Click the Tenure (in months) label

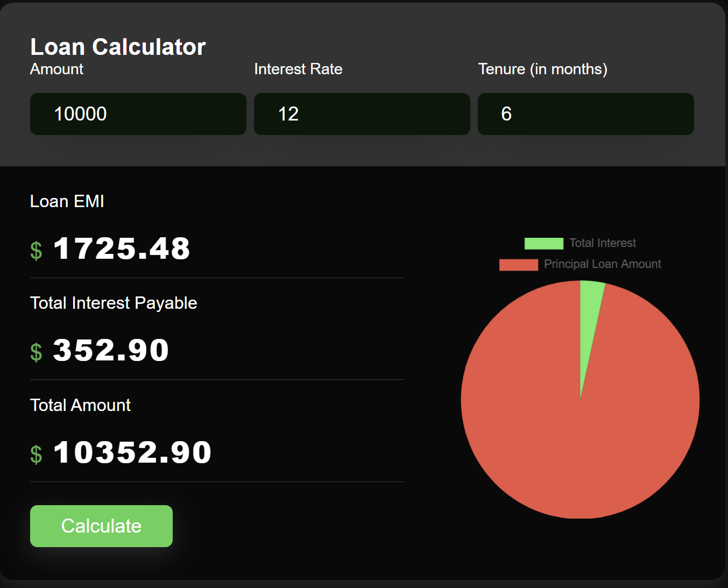542,69
